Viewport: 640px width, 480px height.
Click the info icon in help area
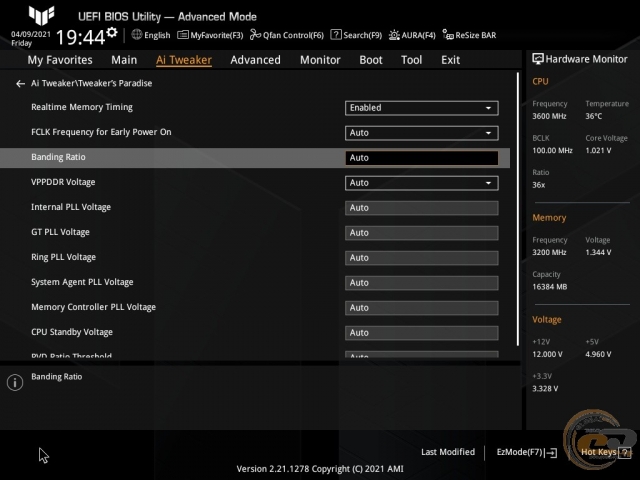tap(15, 382)
